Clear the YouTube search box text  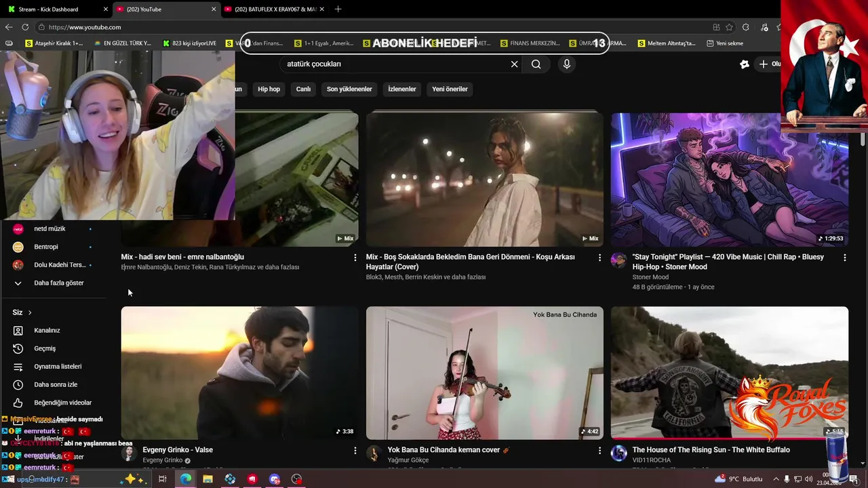[x=514, y=64]
